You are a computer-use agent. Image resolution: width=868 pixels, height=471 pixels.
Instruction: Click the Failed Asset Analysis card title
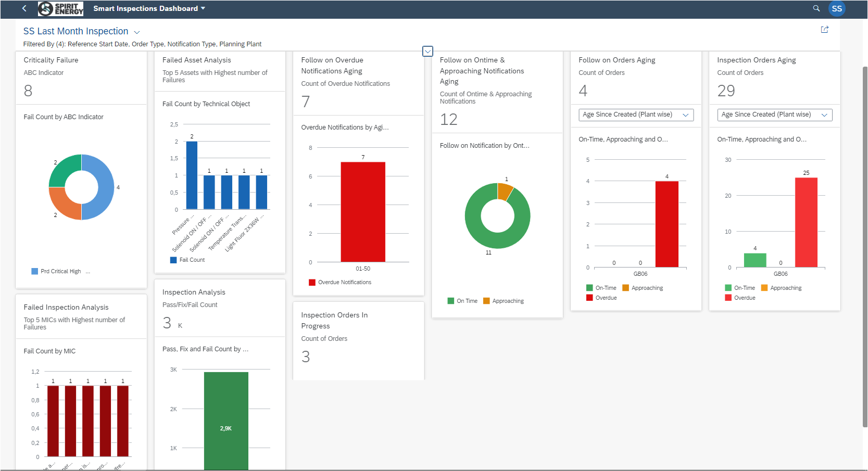pyautogui.click(x=196, y=60)
